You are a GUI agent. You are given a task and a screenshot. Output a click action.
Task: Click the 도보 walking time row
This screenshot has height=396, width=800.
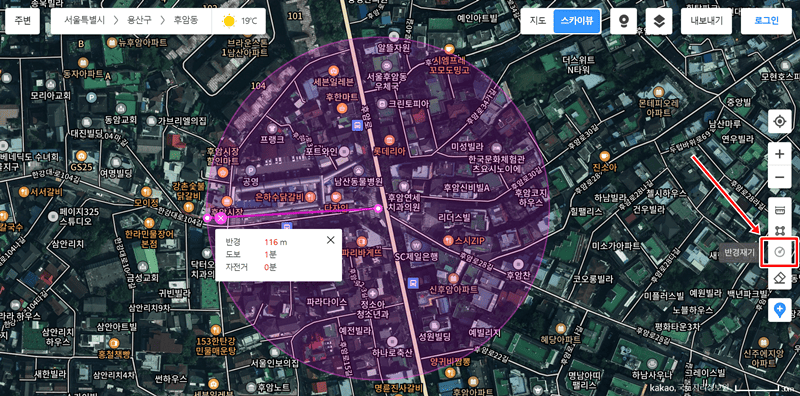278,254
